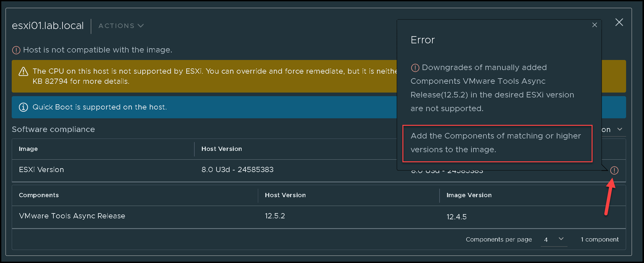644x263 pixels.
Task: Open the ACTIONS dropdown menu
Action: click(121, 26)
